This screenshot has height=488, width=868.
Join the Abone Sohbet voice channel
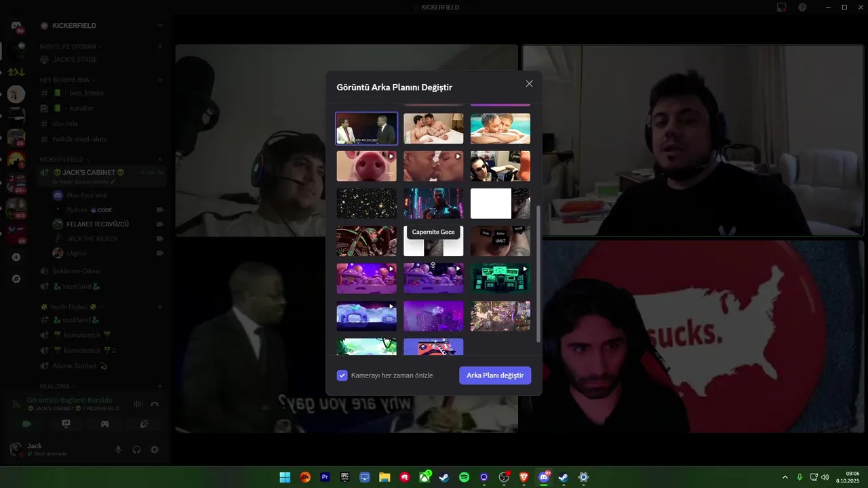point(102,366)
